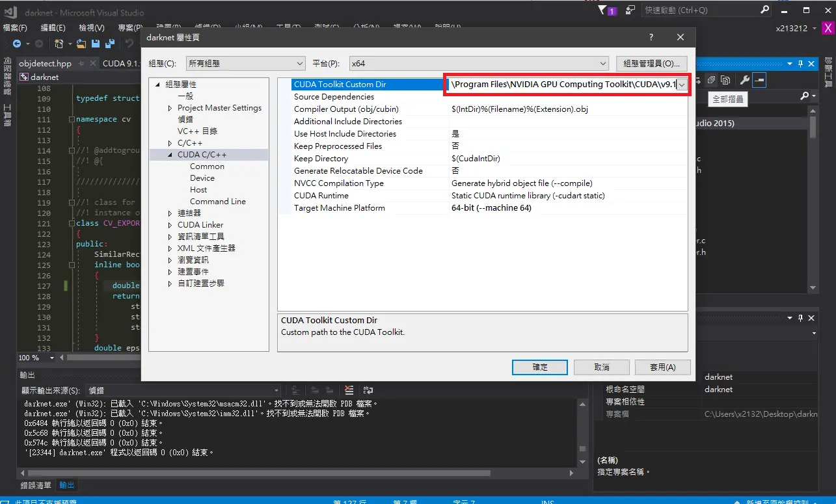Select the Command Line tree item
This screenshot has width=836, height=504.
pyautogui.click(x=218, y=202)
